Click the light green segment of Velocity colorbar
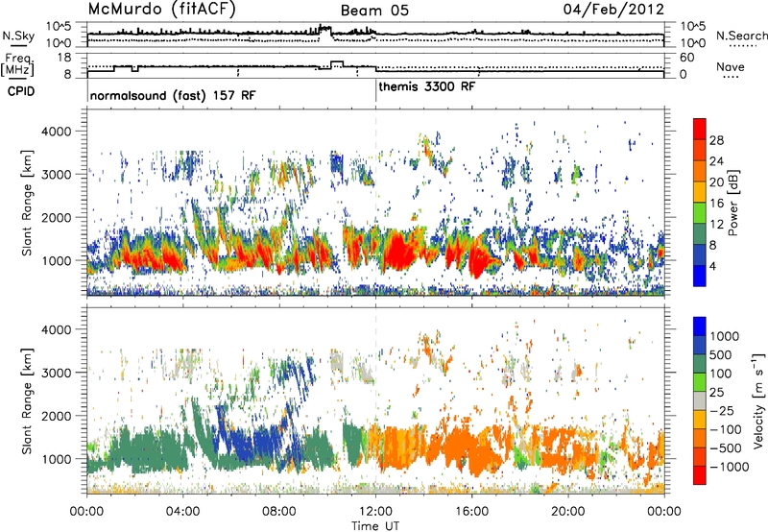 [x=700, y=382]
